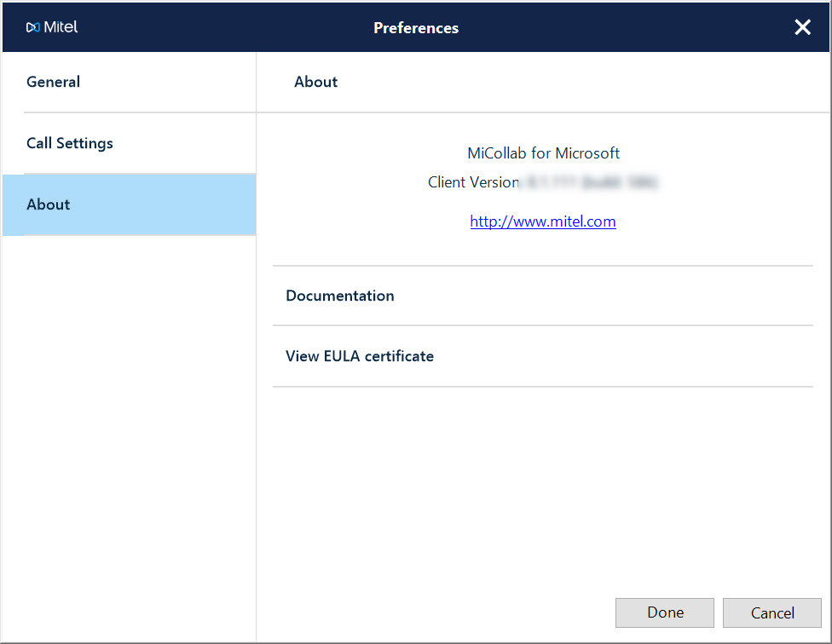Click the Cancel button
Viewport: 832px width, 644px height.
(x=772, y=612)
